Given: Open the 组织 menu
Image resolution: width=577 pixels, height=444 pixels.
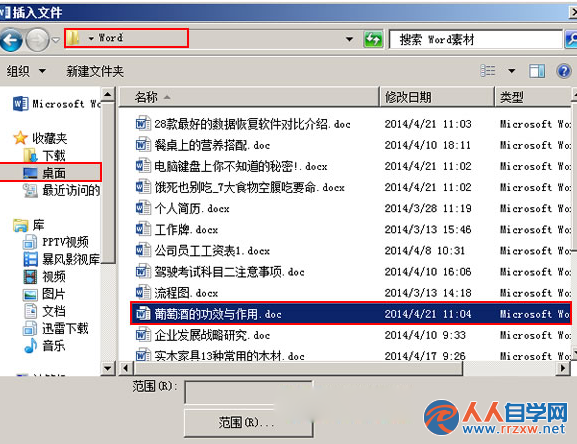Looking at the screenshot, I should tap(26, 71).
